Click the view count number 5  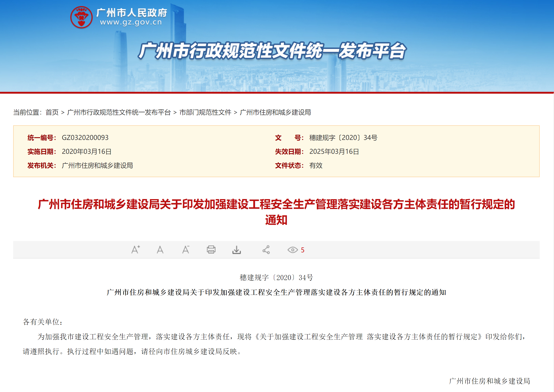click(303, 250)
